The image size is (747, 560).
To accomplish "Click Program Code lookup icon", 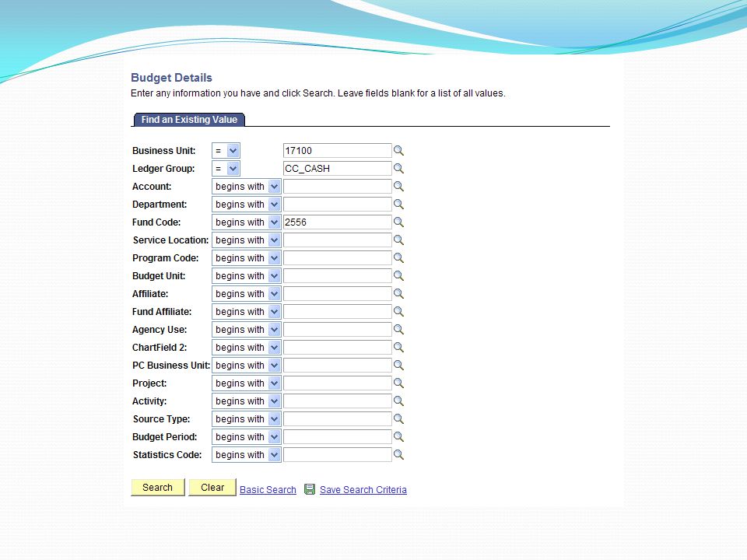I will 398,258.
